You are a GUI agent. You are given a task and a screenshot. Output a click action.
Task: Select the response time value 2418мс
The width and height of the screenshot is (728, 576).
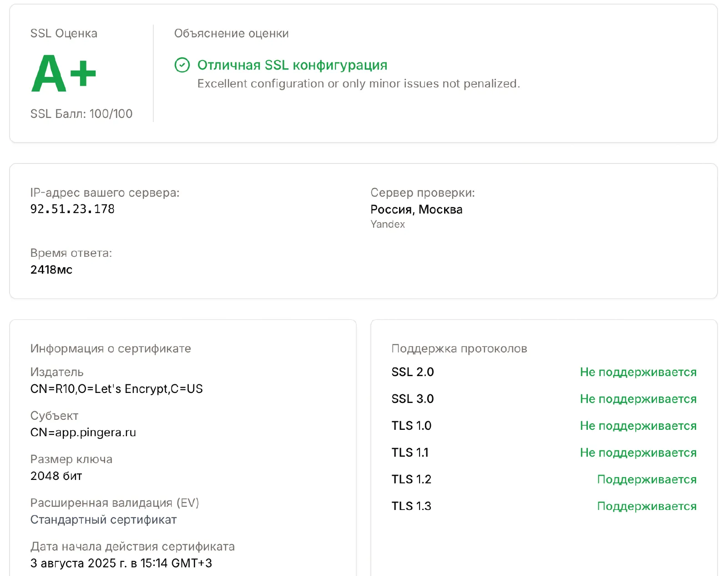coord(51,270)
